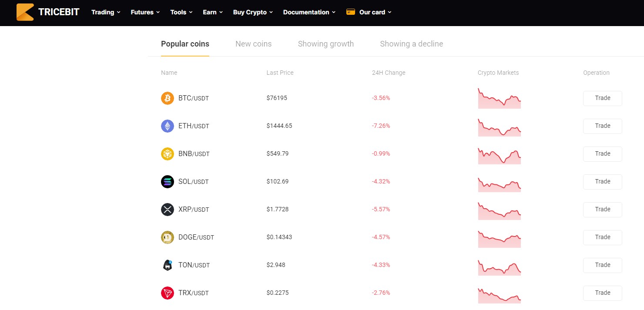Open the Tools dropdown menu

coord(181,12)
